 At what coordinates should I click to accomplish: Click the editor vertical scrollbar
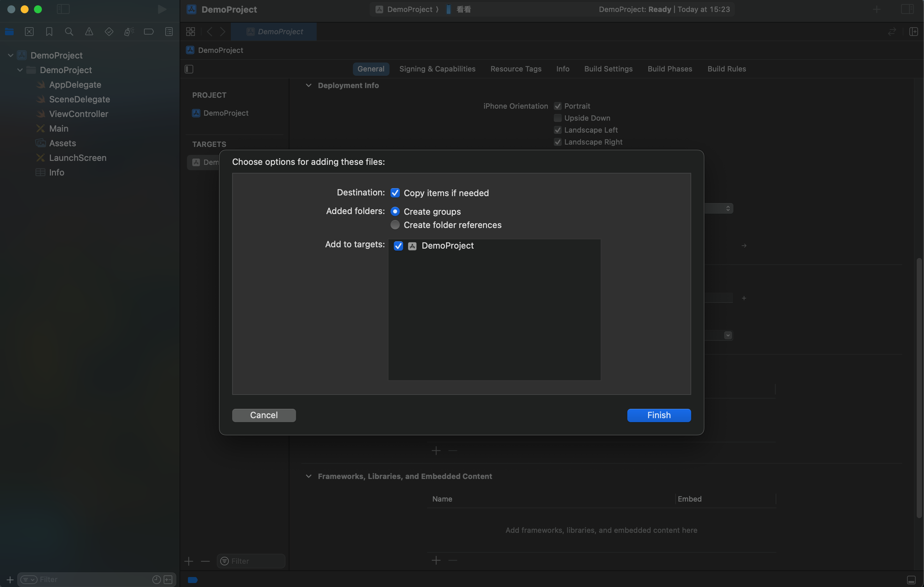pos(919,388)
